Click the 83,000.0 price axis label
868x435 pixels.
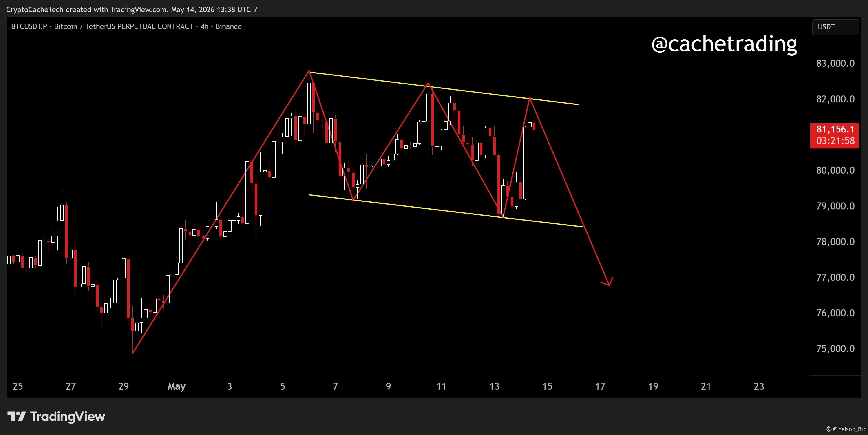(835, 63)
